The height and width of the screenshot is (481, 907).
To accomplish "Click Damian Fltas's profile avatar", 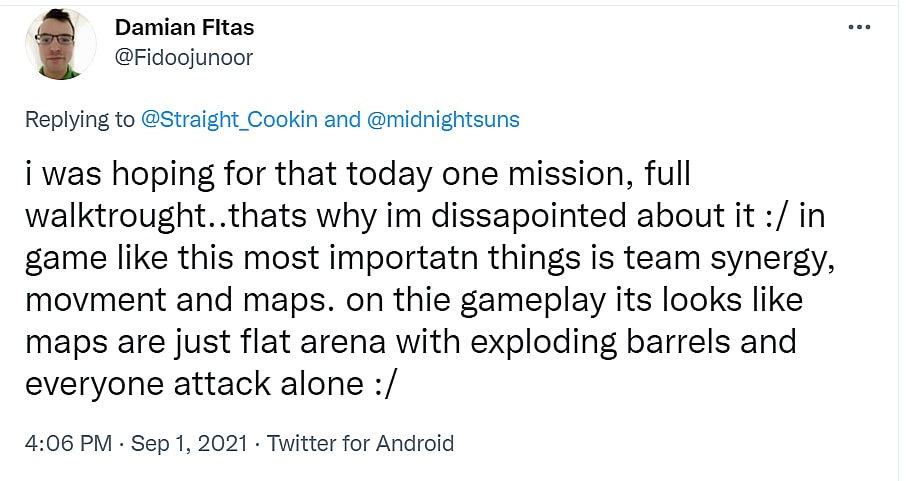I will 61,45.
